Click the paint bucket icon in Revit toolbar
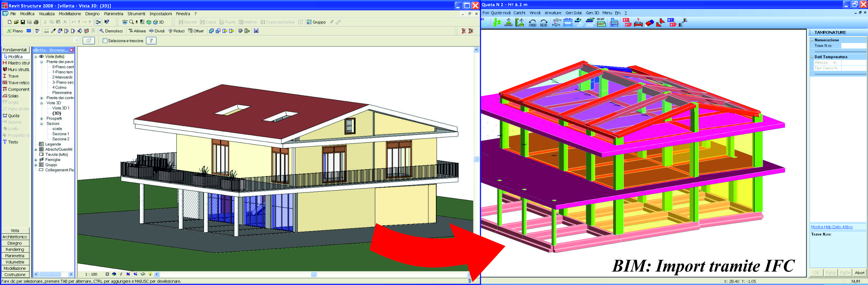The height and width of the screenshot is (285, 868). click(x=80, y=31)
